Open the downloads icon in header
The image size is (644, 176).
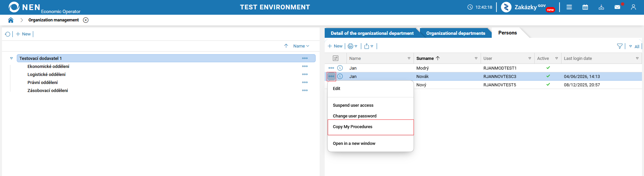601,7
